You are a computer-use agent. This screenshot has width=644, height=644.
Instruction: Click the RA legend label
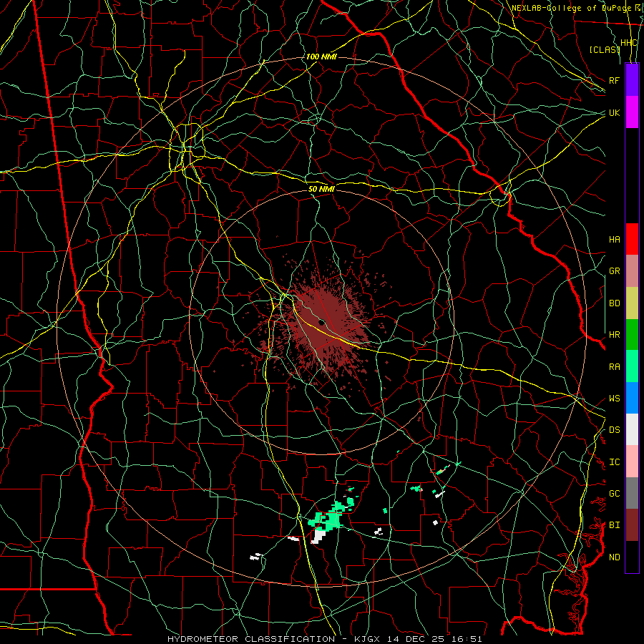tap(614, 366)
